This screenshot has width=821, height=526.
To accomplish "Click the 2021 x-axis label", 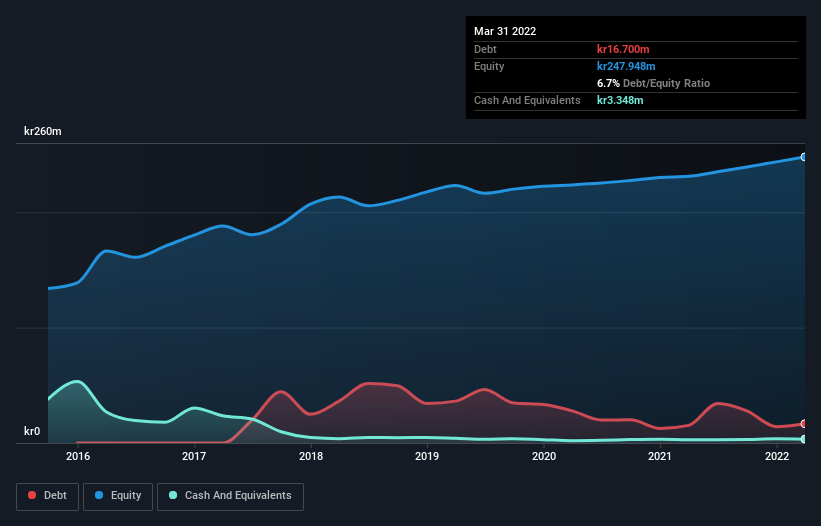I will click(x=660, y=456).
